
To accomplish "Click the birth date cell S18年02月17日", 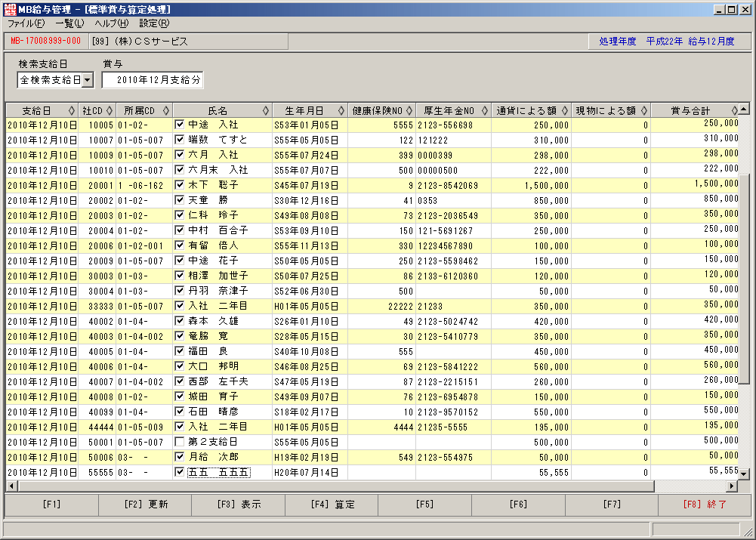I will tap(310, 412).
